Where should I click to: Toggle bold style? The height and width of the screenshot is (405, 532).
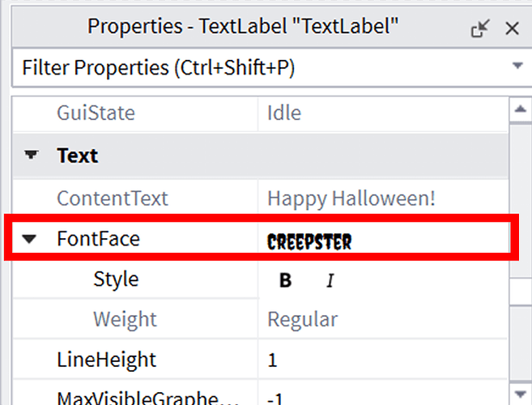click(x=285, y=280)
